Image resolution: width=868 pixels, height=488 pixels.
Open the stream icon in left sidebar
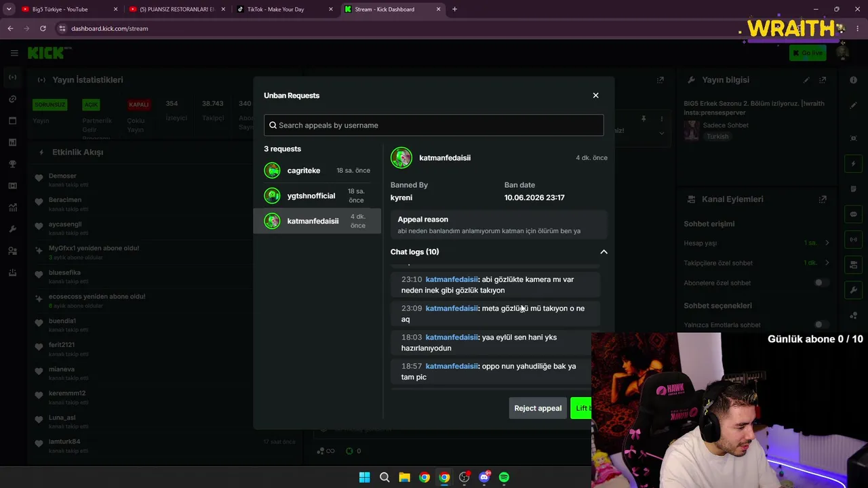point(12,77)
